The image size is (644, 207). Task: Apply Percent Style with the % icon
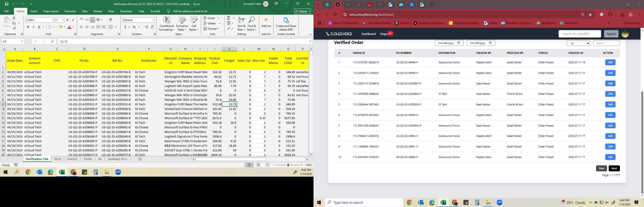(134, 27)
